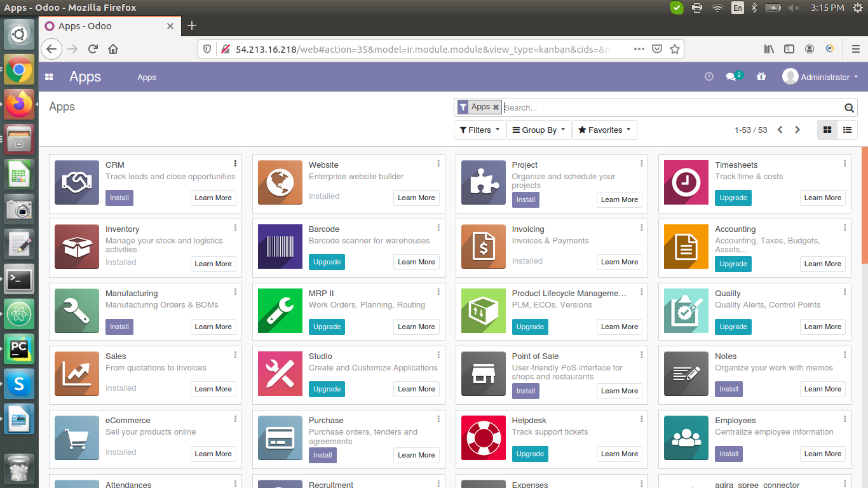868x488 pixels.
Task: Remove the Apps filter tag
Action: click(496, 107)
